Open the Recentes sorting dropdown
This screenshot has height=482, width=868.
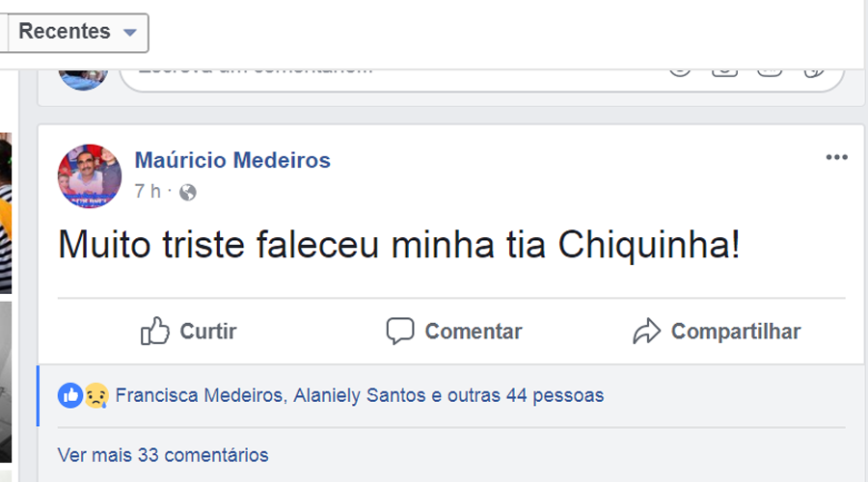(x=78, y=32)
